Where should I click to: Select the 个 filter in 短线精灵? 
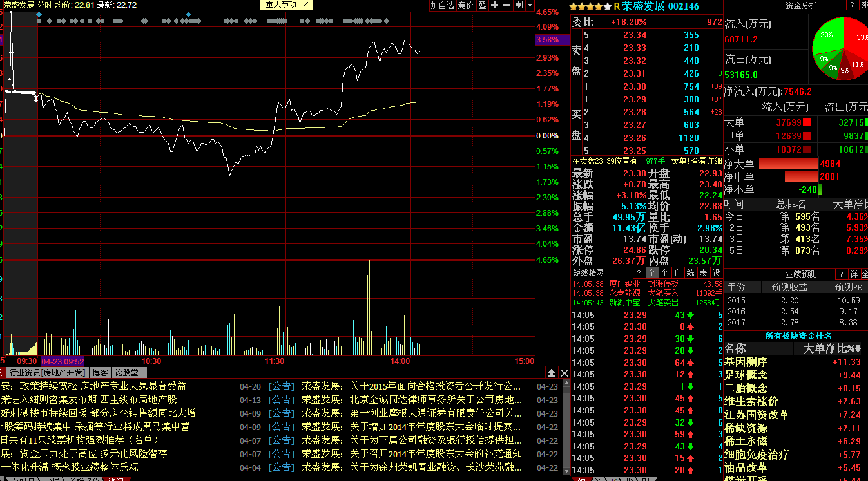click(664, 273)
